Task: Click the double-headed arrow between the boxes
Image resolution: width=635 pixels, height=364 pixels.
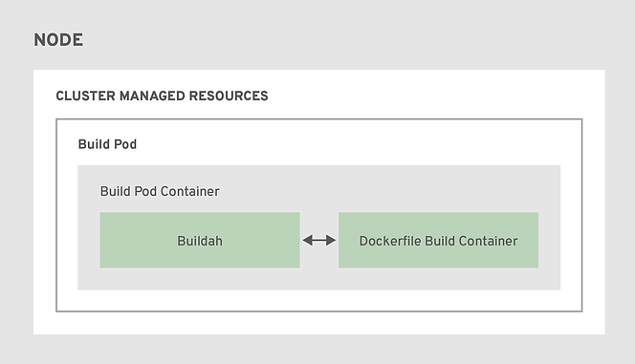Action: coord(319,240)
